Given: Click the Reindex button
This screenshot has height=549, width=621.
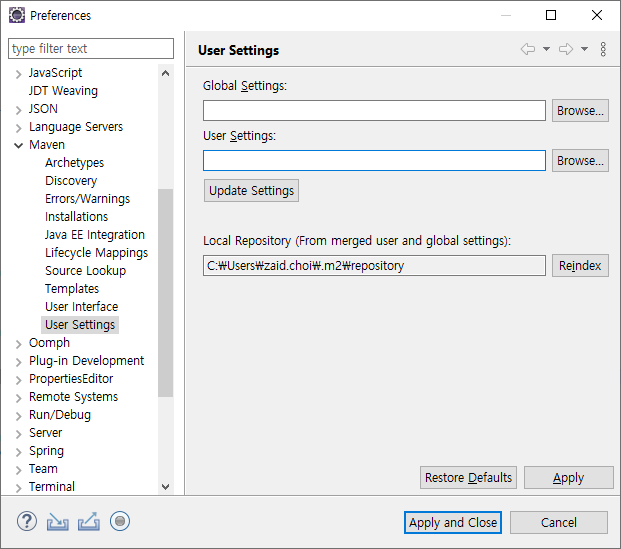Looking at the screenshot, I should [x=580, y=265].
